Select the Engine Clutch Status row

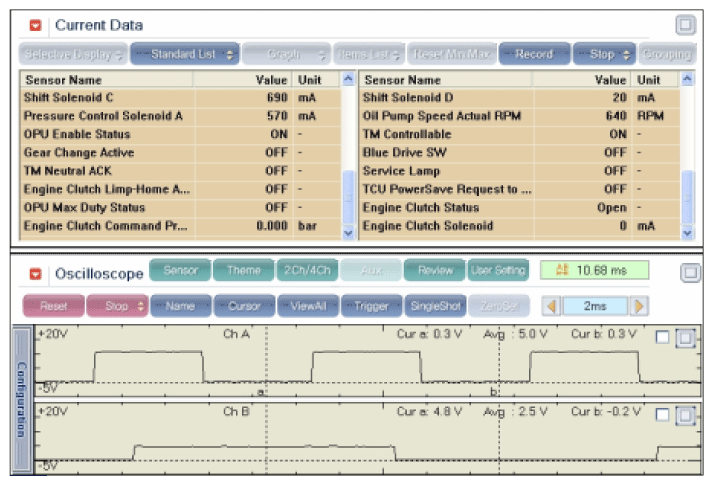tap(520, 208)
